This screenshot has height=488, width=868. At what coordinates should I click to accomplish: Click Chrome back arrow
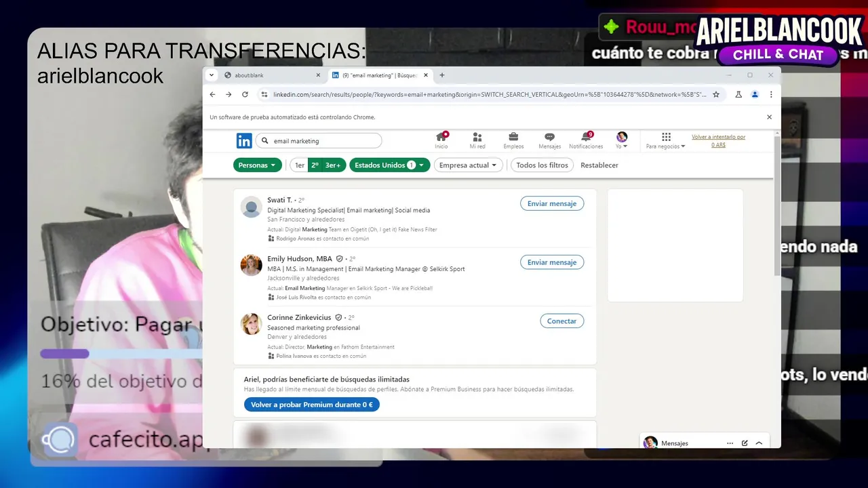[x=212, y=94]
